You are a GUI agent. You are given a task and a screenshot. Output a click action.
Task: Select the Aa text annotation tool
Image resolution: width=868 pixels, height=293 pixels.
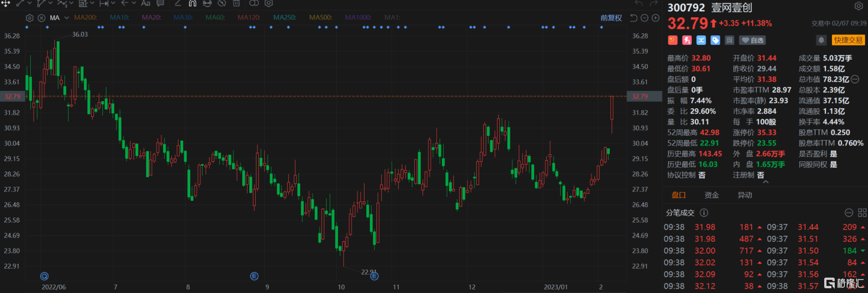coord(145,4)
